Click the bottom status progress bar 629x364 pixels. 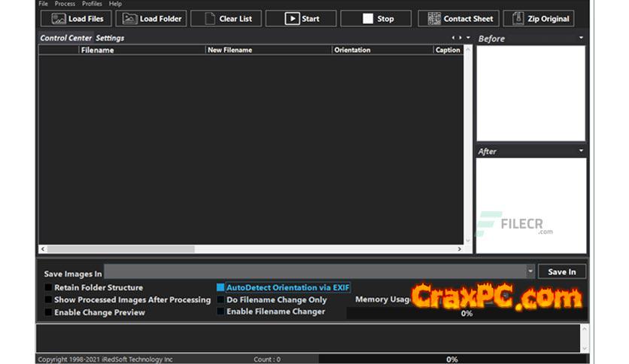(452, 359)
